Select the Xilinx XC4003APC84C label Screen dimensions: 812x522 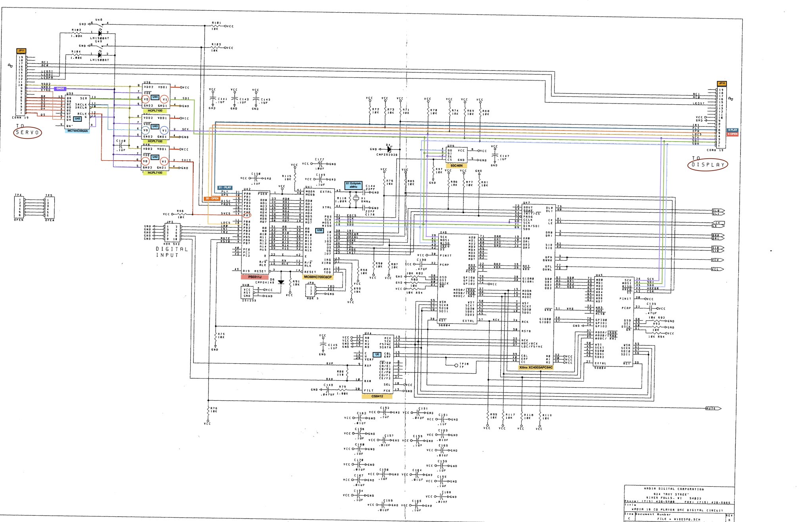click(536, 367)
